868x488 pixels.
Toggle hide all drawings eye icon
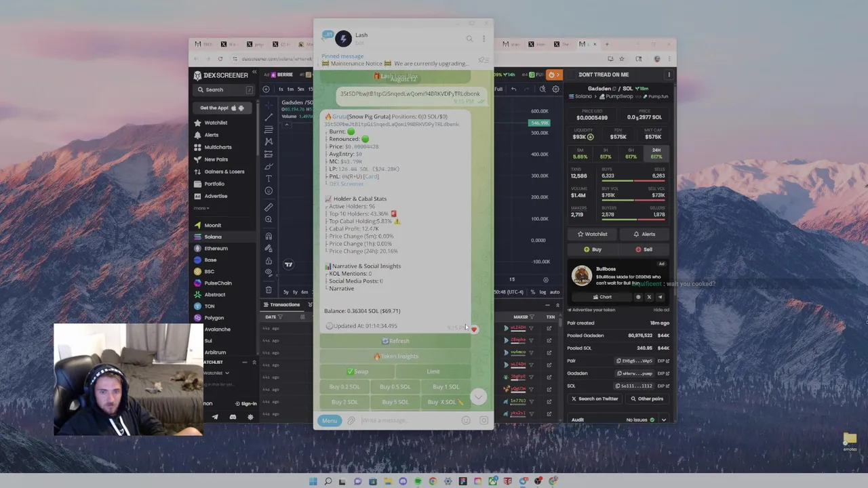pos(269,272)
